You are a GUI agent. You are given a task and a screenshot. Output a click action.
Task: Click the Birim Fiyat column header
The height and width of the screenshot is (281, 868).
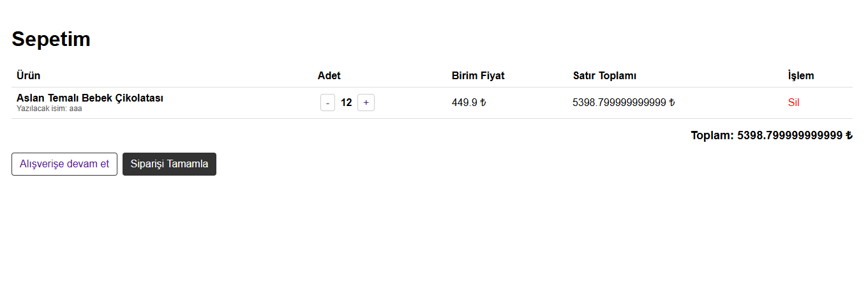coord(478,76)
